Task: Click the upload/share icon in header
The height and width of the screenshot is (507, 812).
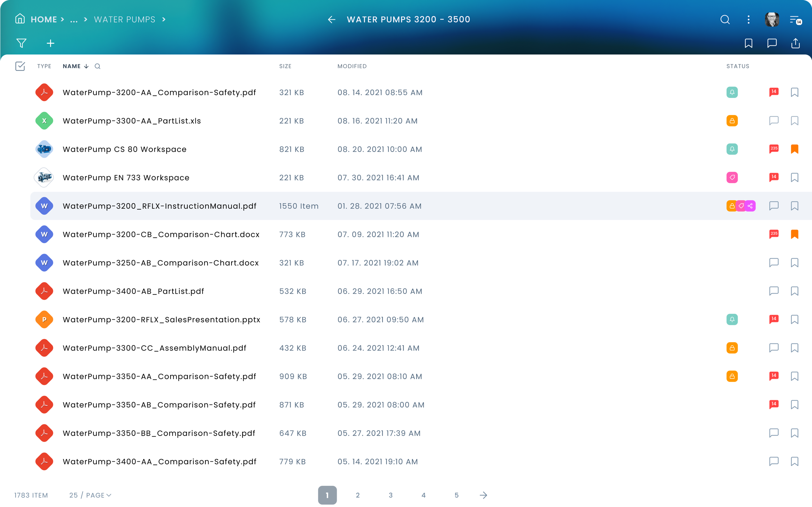Action: click(x=795, y=43)
